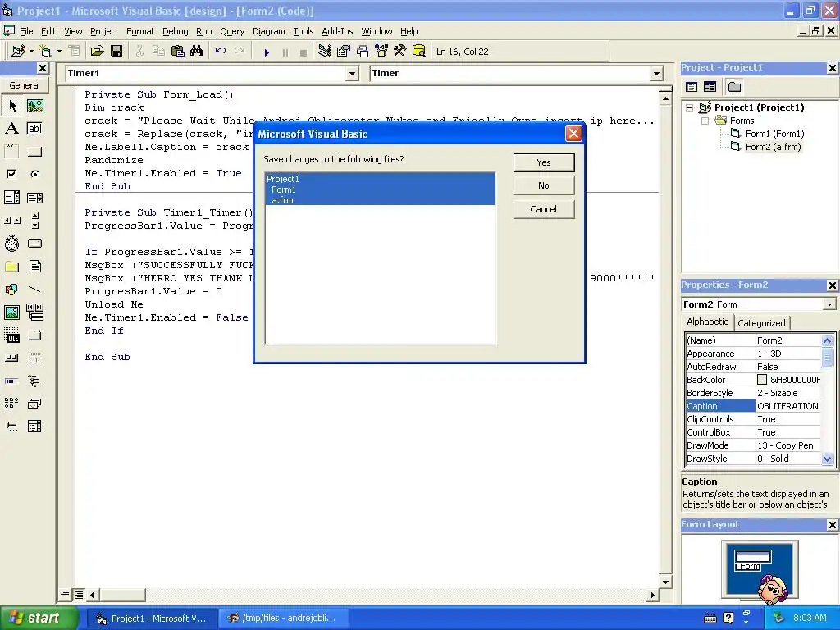This screenshot has height=630, width=840.
Task: Select the CheckBox control tool
Action: pos(11,174)
